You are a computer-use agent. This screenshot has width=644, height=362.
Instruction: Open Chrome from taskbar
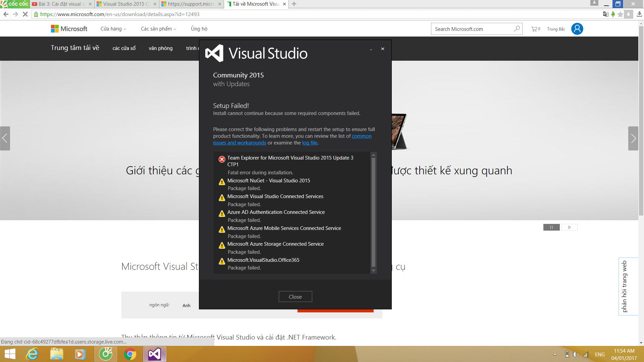[130, 354]
